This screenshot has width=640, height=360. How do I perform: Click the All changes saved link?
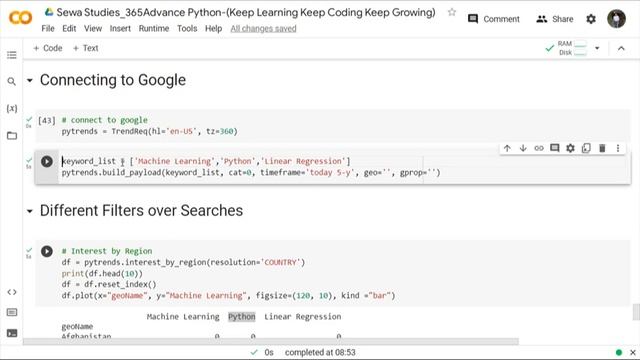[263, 29]
